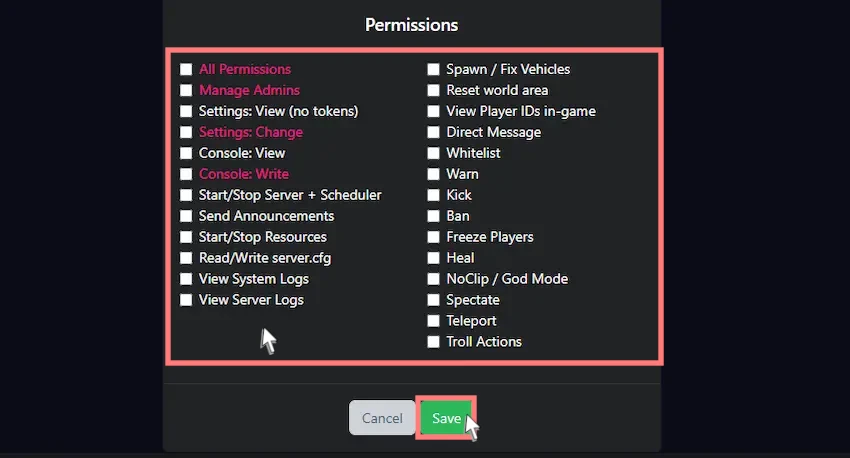The image size is (850, 458).
Task: Click the green Save button
Action: 446,418
